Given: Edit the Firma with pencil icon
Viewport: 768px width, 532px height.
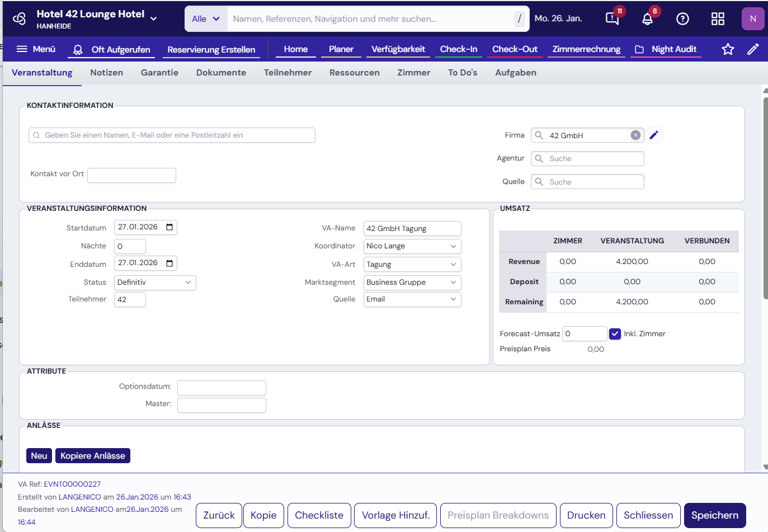Looking at the screenshot, I should [654, 135].
